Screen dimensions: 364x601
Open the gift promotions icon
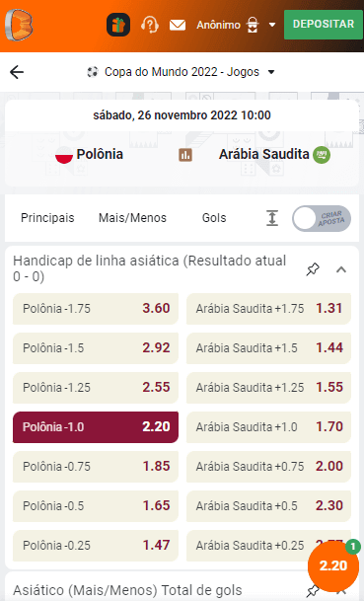118,25
